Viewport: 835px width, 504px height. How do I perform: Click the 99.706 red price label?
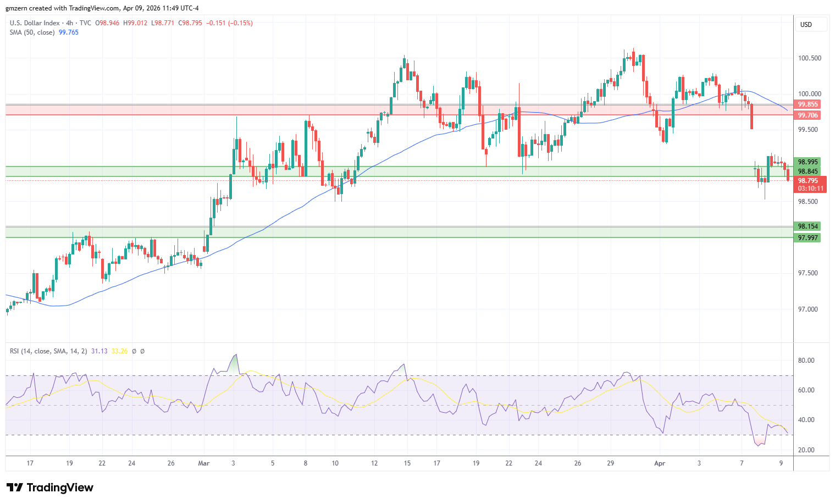tap(808, 115)
